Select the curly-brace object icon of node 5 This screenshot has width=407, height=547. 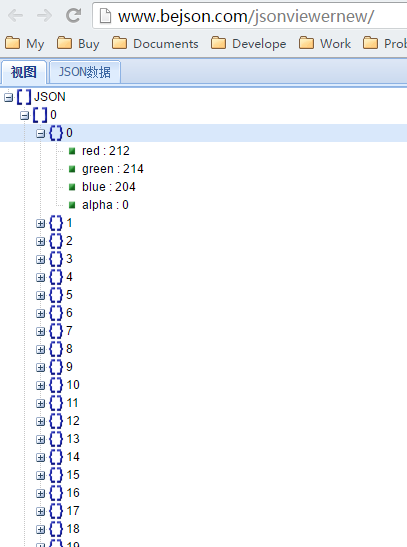point(56,295)
